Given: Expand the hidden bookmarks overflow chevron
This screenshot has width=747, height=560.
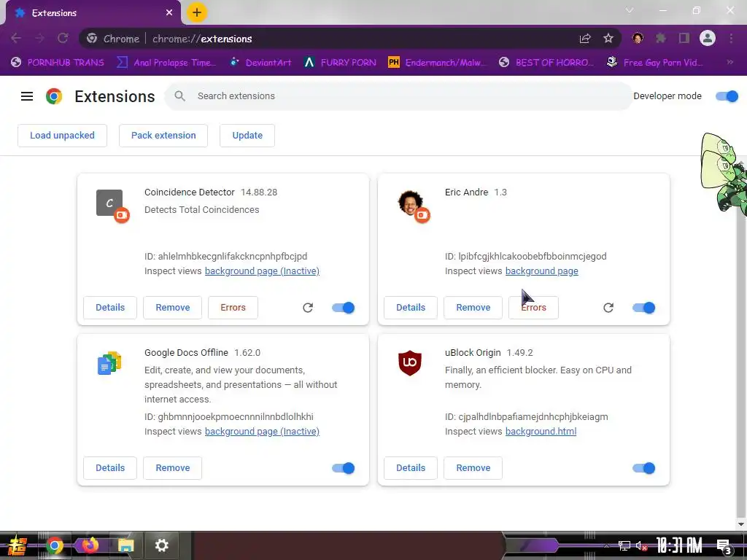Looking at the screenshot, I should 729,63.
